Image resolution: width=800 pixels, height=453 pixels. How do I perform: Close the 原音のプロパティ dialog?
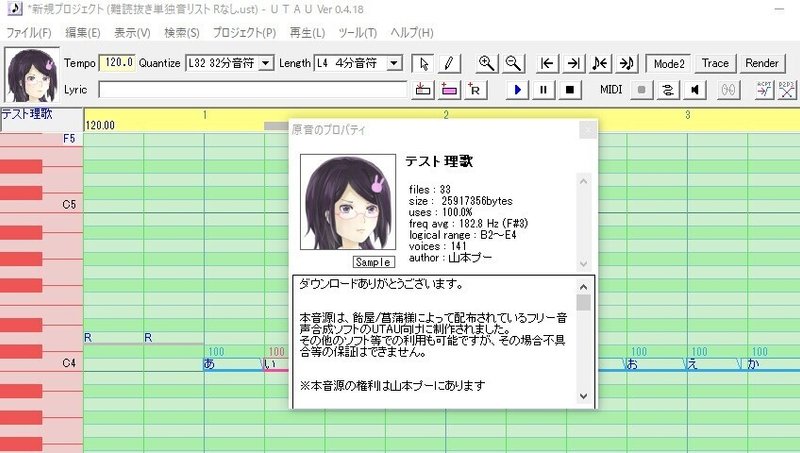coord(588,130)
